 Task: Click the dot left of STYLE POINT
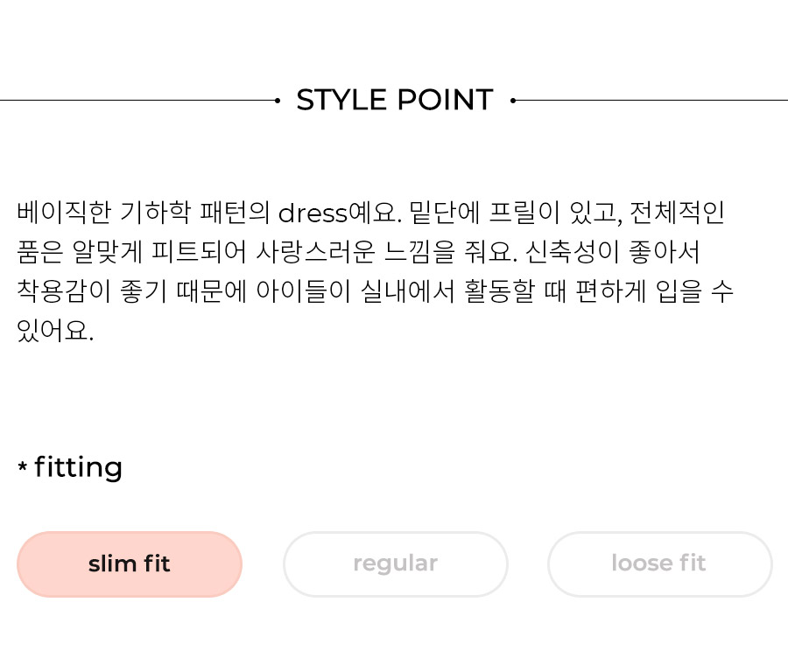click(278, 101)
